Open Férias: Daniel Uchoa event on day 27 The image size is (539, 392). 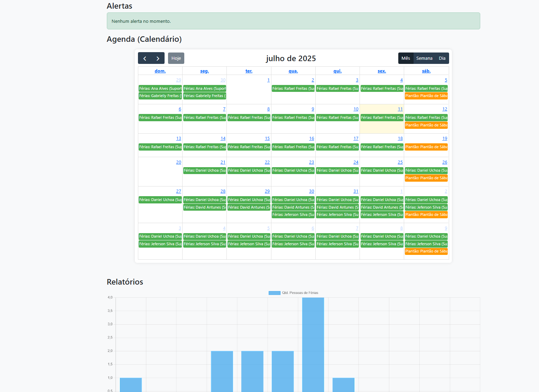(x=160, y=200)
